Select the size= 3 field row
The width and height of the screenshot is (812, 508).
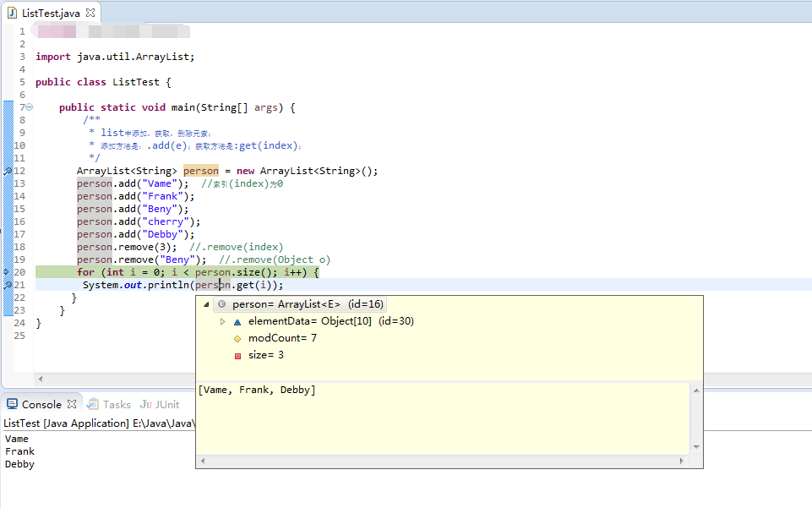pyautogui.click(x=265, y=355)
